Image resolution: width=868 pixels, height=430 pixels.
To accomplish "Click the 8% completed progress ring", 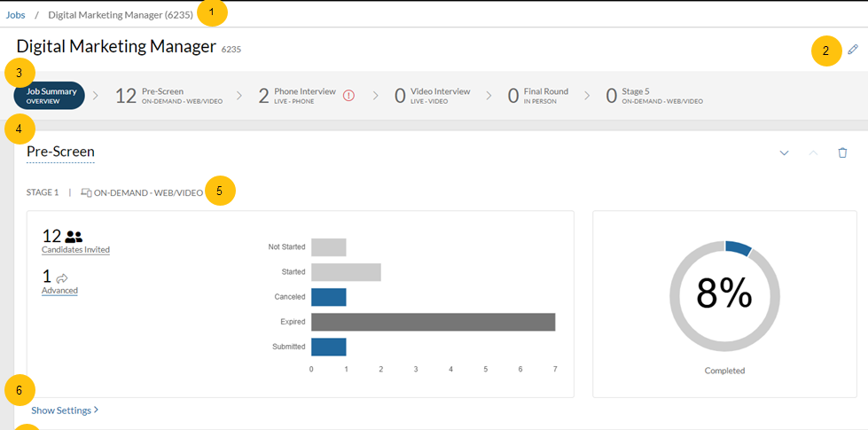I will pyautogui.click(x=724, y=294).
